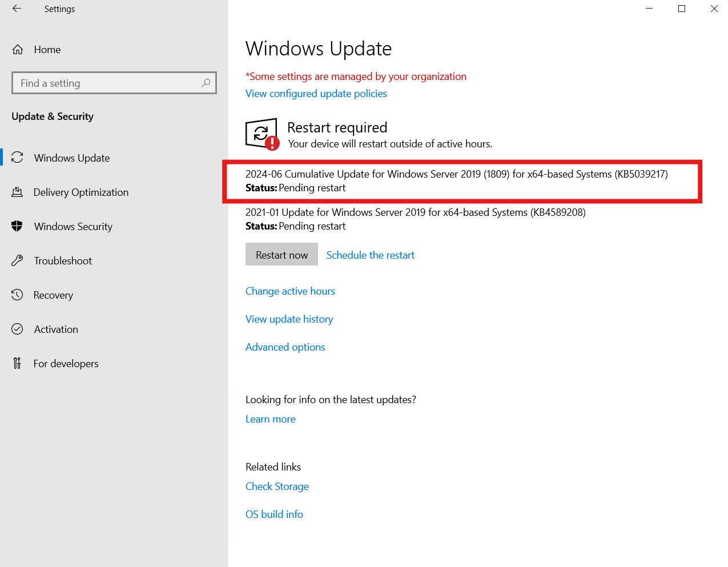The height and width of the screenshot is (567, 728).
Task: Click the Windows Update page title
Action: click(x=319, y=49)
